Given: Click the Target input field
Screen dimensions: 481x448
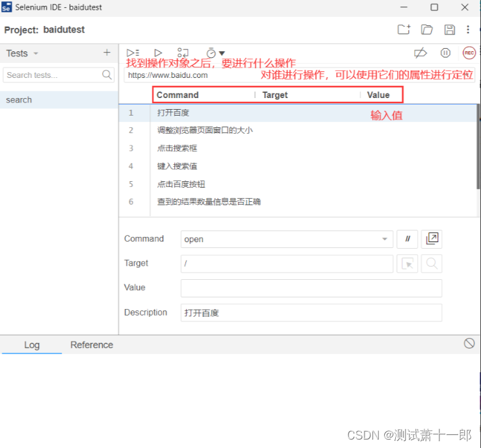Looking at the screenshot, I should [287, 264].
